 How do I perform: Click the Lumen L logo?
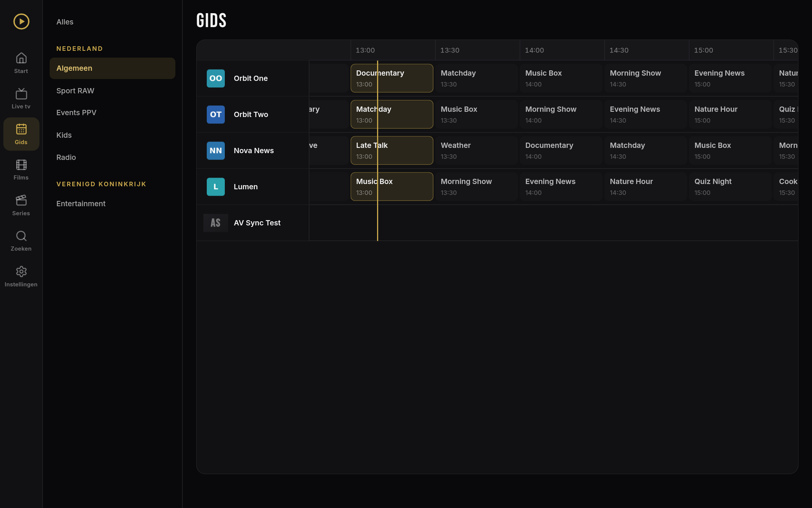(216, 187)
